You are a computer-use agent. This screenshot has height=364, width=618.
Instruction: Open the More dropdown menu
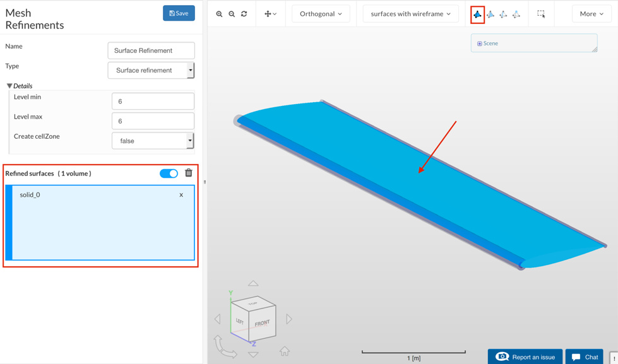pos(591,14)
